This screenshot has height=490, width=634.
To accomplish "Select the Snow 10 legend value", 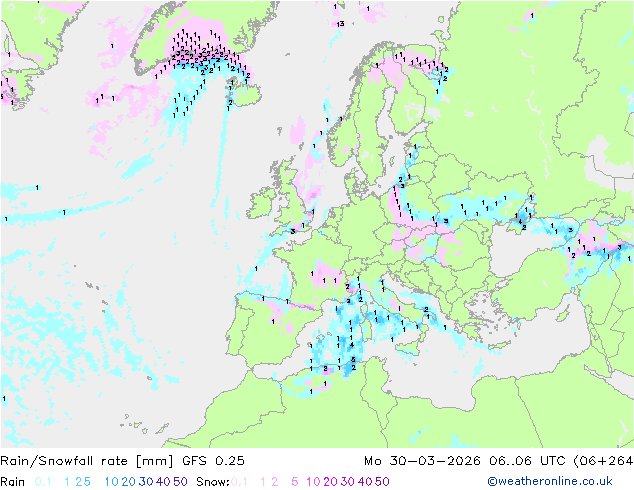I will [313, 482].
